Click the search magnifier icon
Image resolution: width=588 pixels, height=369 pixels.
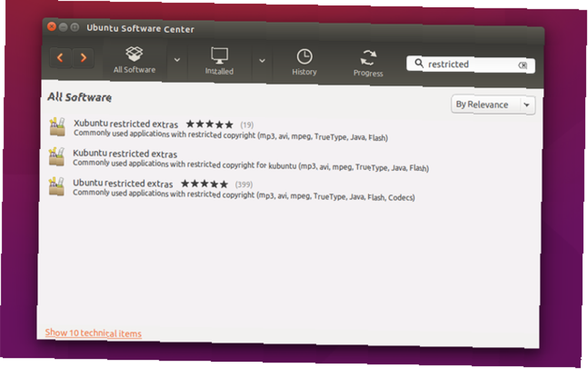pyautogui.click(x=419, y=63)
